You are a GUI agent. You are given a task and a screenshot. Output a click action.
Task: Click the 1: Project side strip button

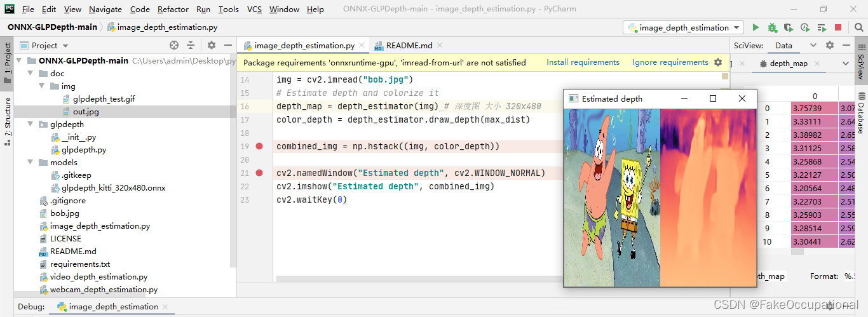pyautogui.click(x=8, y=64)
